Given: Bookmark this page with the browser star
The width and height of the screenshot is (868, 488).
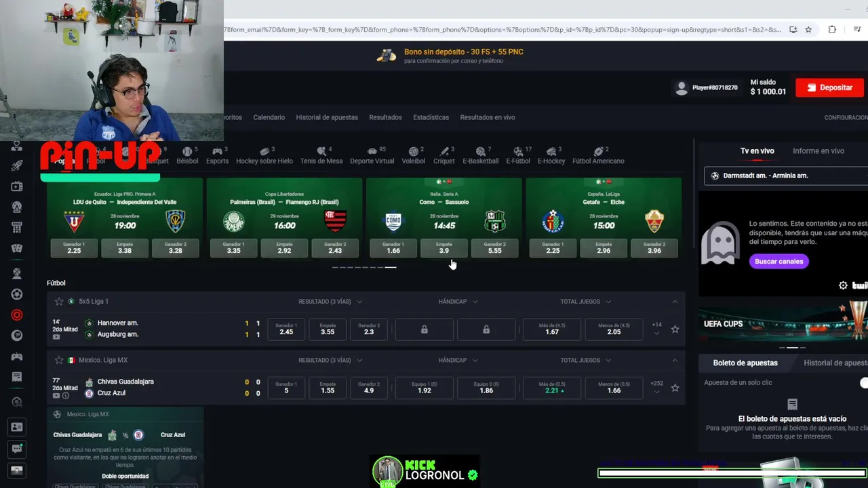Looking at the screenshot, I should pyautogui.click(x=808, y=30).
